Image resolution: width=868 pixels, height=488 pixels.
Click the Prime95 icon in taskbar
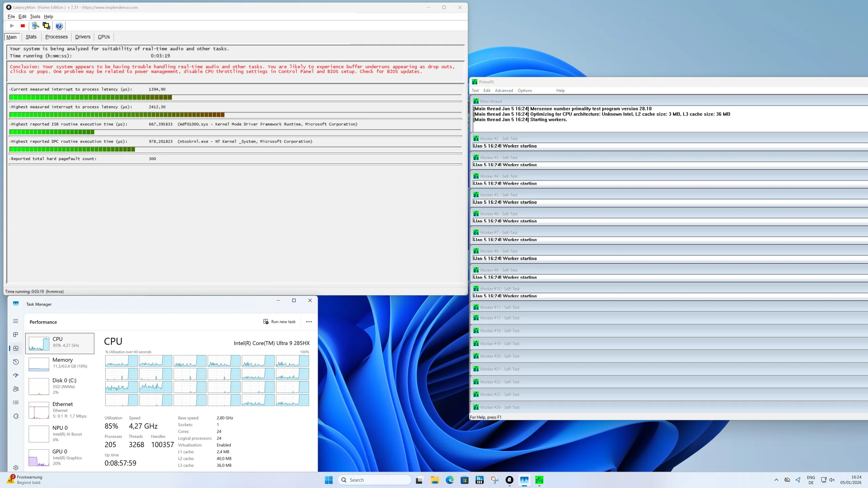539,480
